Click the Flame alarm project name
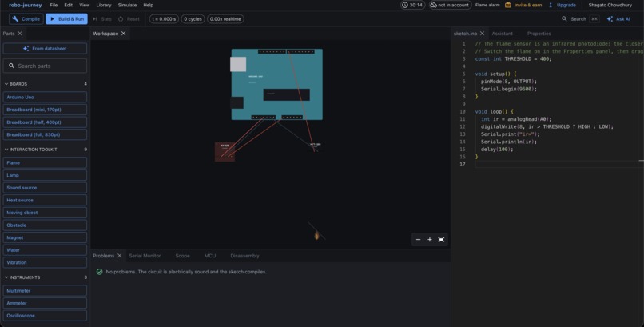 click(x=487, y=6)
